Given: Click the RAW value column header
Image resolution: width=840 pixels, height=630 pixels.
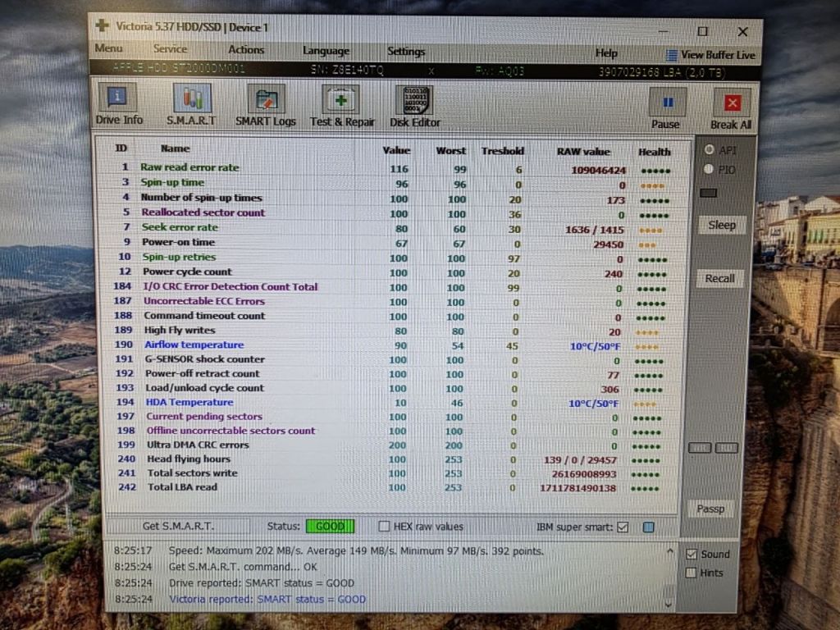Looking at the screenshot, I should coord(583,152).
